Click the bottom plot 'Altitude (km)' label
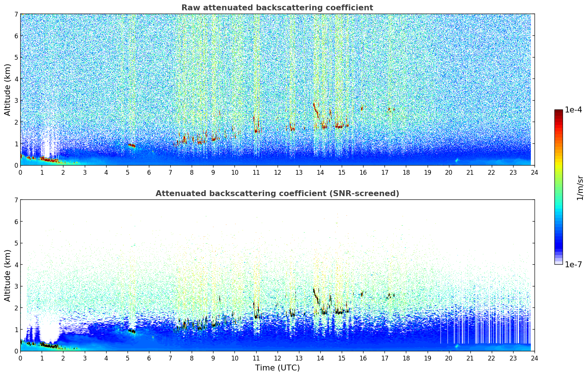Image resolution: width=588 pixels, height=376 pixels. [x=8, y=275]
